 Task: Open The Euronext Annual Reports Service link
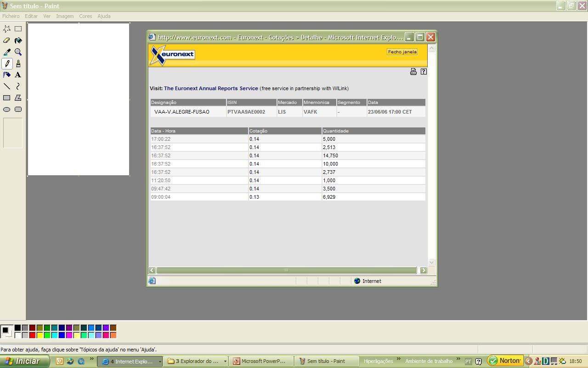pyautogui.click(x=211, y=88)
